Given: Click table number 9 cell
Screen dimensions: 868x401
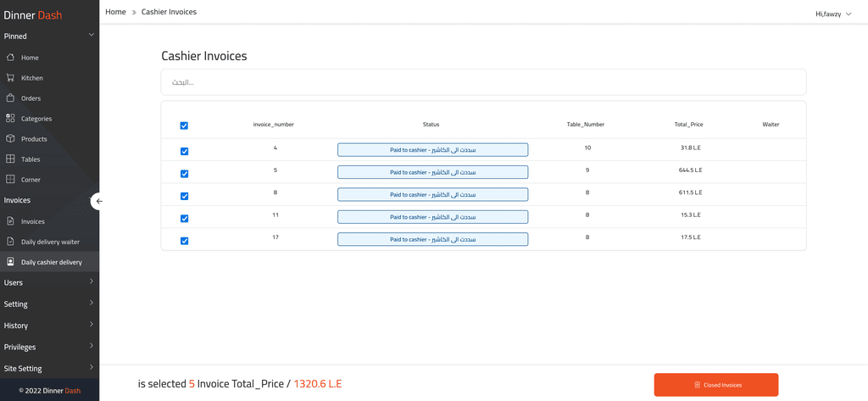Looking at the screenshot, I should [x=587, y=170].
